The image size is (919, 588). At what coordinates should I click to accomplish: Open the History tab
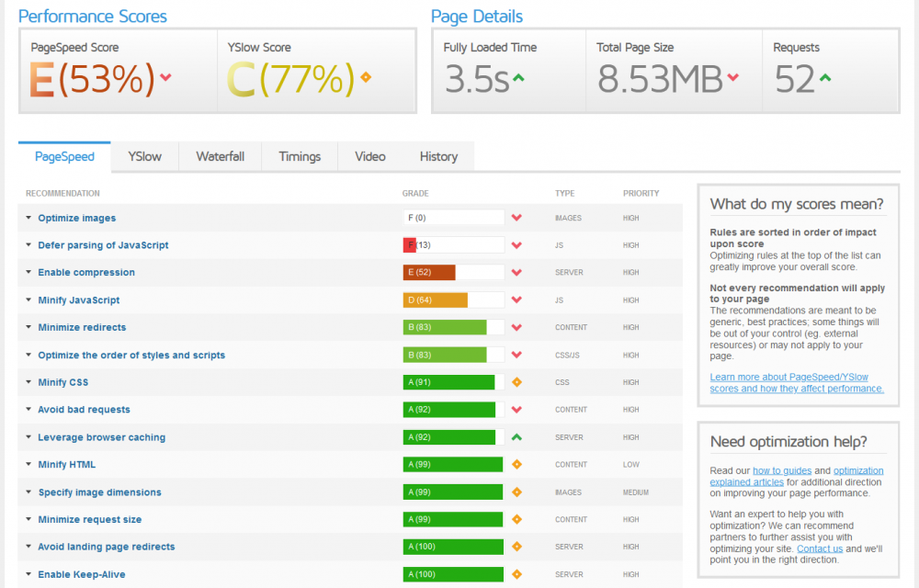438,156
